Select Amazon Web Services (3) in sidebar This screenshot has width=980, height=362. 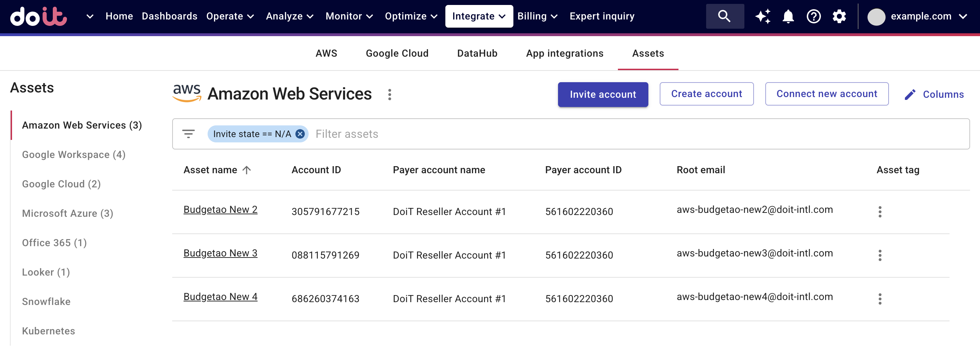[x=82, y=125]
